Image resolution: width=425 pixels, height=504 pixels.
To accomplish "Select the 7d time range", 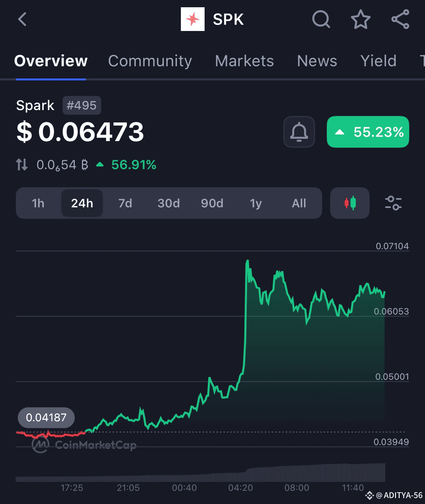I will 125,203.
